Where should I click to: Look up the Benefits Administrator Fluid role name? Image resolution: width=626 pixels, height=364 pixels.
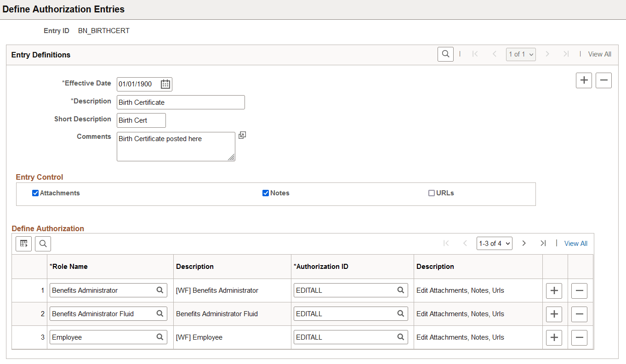point(160,313)
